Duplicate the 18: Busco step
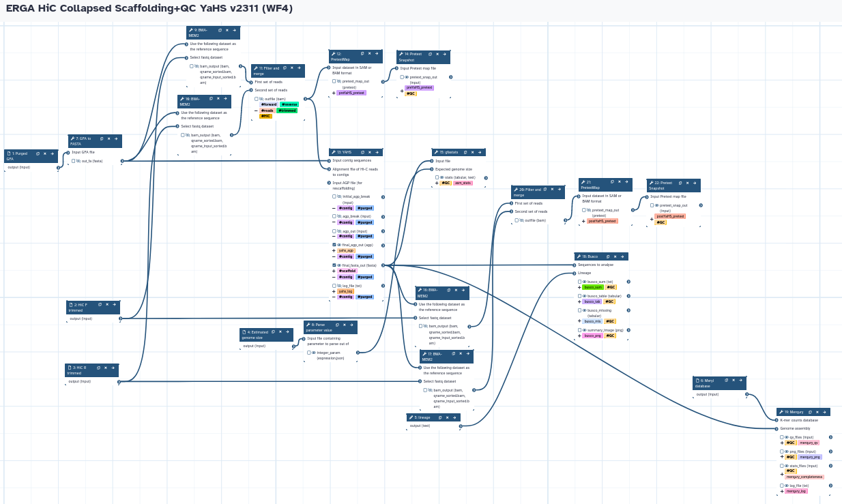The width and height of the screenshot is (842, 504). click(x=607, y=256)
